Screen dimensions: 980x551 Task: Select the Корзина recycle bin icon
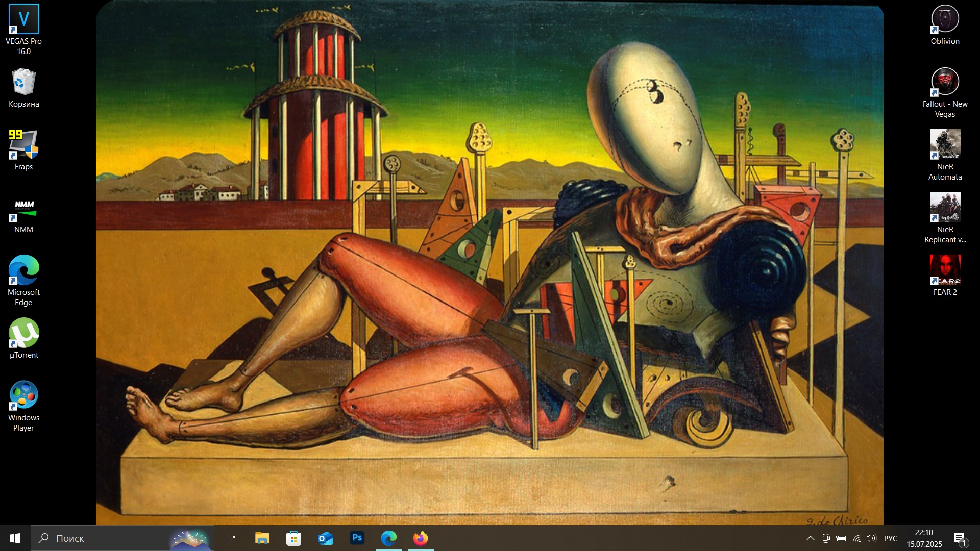pos(23,88)
